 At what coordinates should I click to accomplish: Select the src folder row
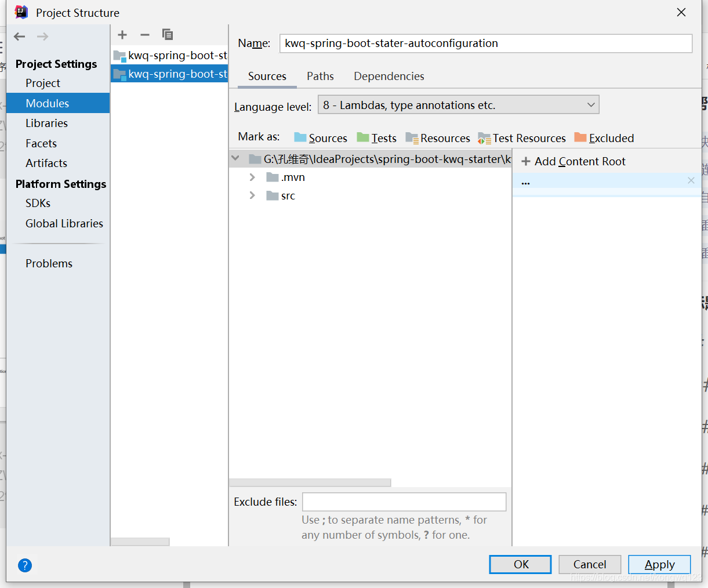click(370, 195)
